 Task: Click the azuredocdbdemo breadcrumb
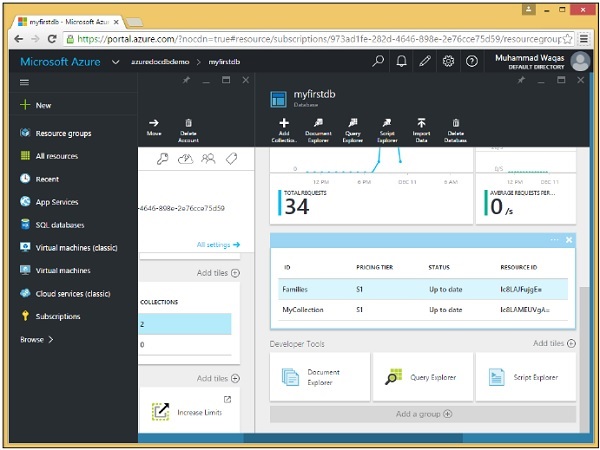[x=160, y=62]
